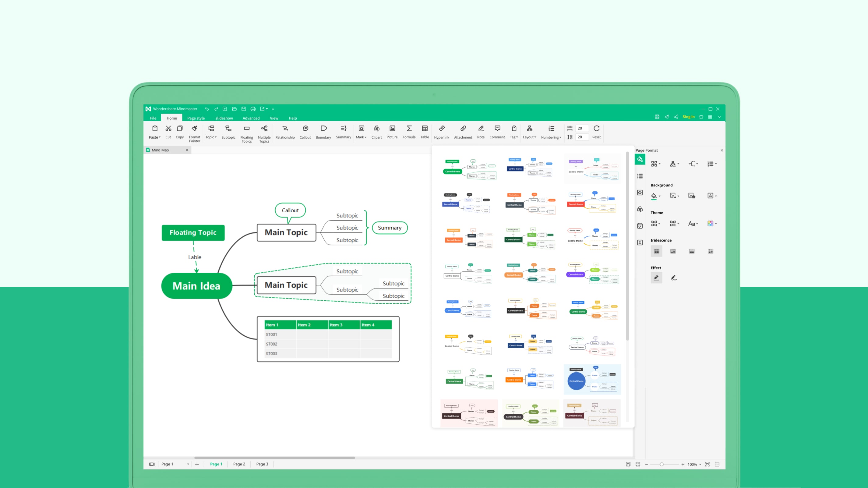Click the Save icon in title bar

tap(244, 109)
